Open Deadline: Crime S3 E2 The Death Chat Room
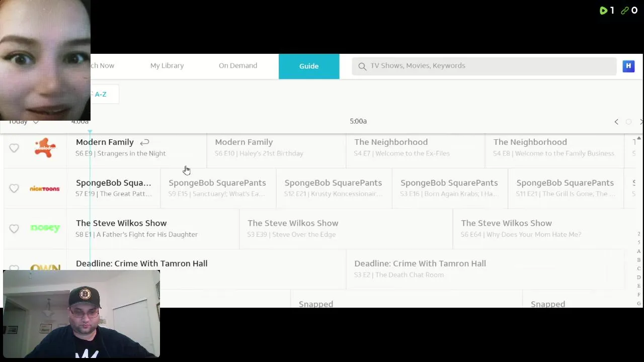The image size is (644, 362). [x=485, y=268]
